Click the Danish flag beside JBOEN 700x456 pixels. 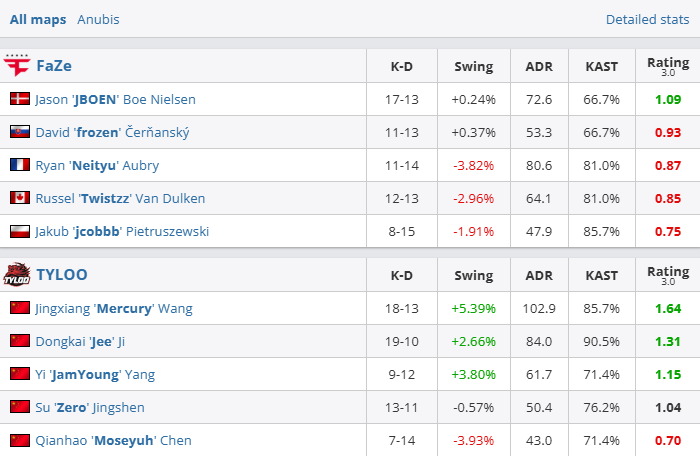point(20,99)
